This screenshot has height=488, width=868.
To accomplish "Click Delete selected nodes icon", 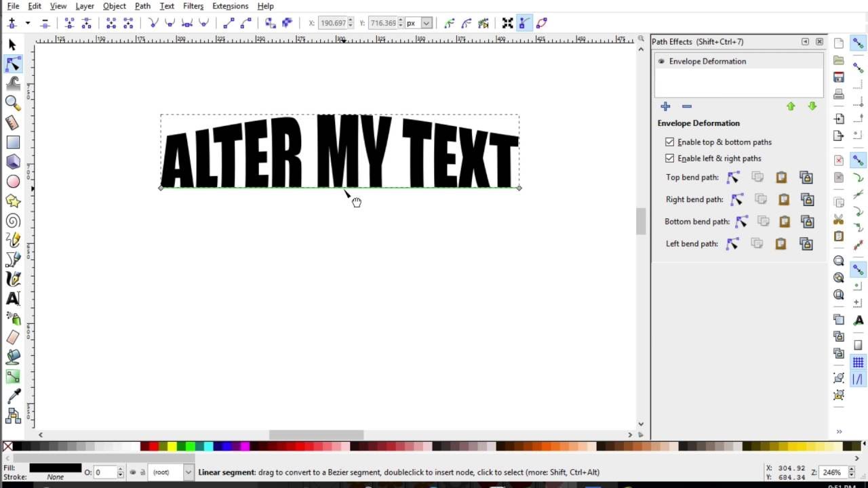I will (x=45, y=23).
